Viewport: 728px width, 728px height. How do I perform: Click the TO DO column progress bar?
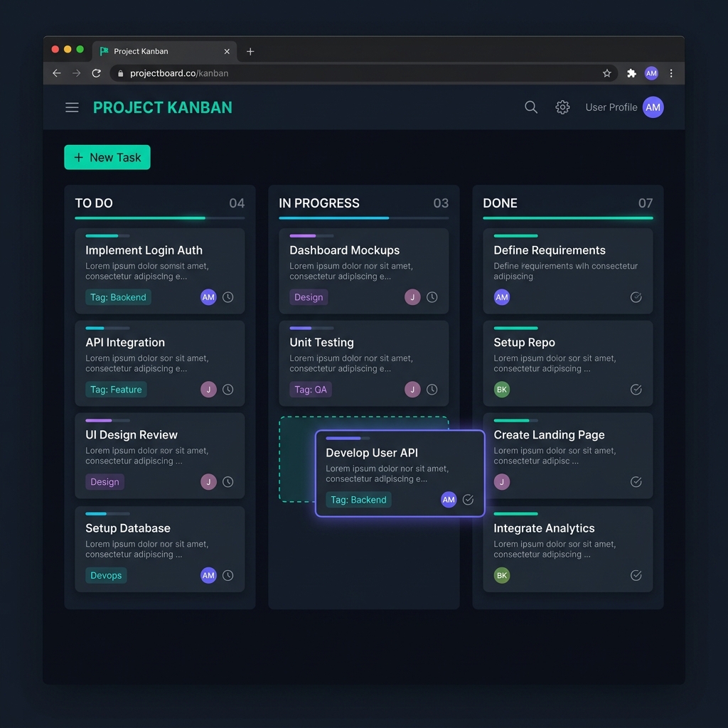160,218
